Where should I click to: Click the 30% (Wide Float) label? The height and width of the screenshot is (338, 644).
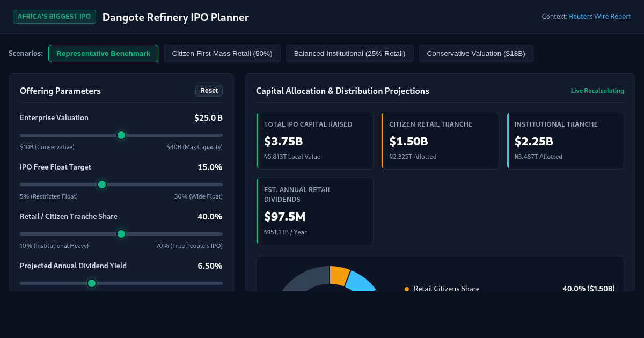[199, 196]
